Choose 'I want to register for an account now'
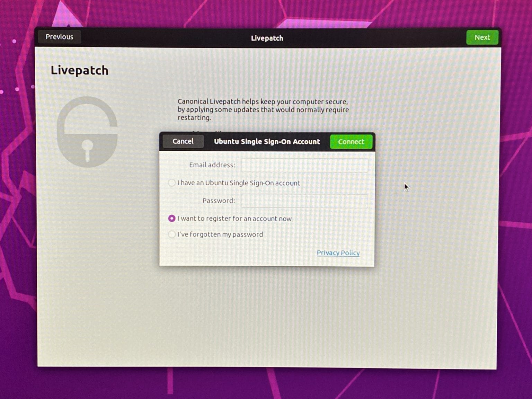The width and height of the screenshot is (532, 399). click(172, 219)
